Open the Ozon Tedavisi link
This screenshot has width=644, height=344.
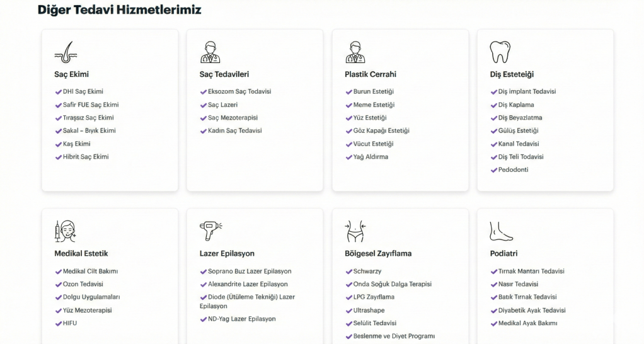[x=83, y=284]
